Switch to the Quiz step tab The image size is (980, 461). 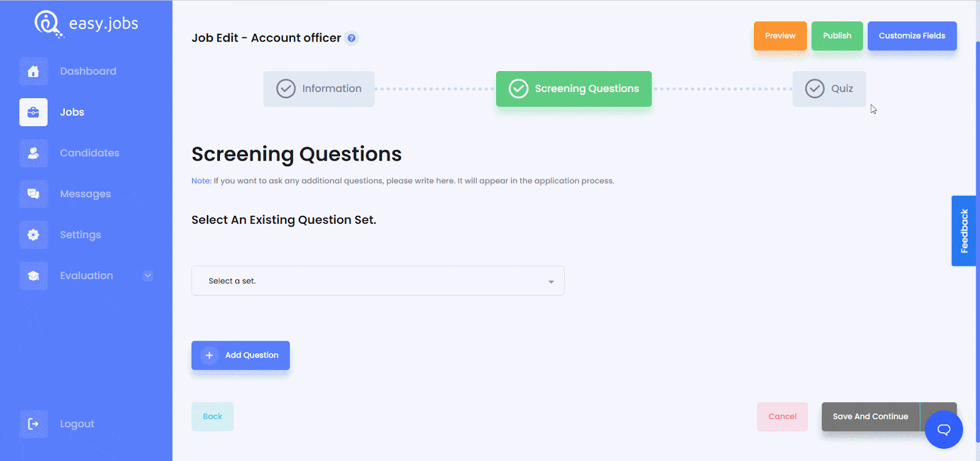[829, 89]
